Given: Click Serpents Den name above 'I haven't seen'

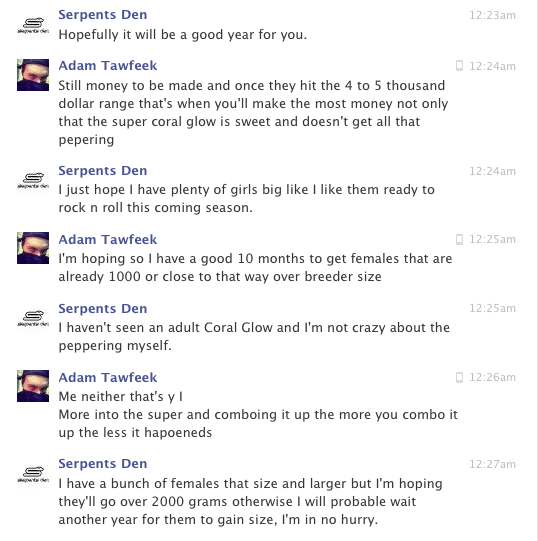Looking at the screenshot, I should coord(102,308).
